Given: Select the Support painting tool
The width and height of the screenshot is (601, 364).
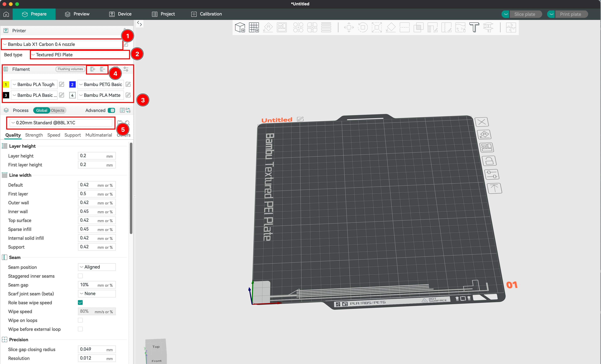Looking at the screenshot, I should [432, 28].
